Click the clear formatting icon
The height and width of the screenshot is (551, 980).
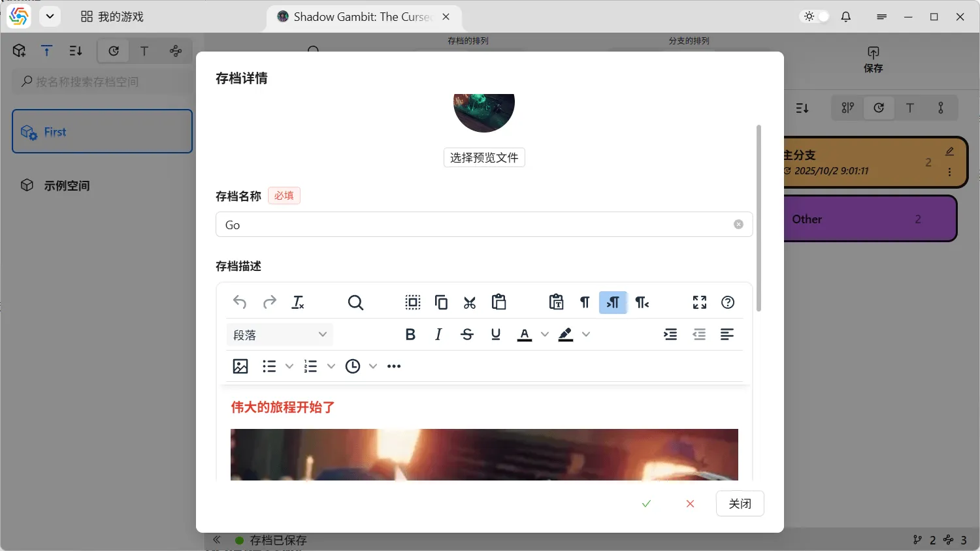(298, 302)
